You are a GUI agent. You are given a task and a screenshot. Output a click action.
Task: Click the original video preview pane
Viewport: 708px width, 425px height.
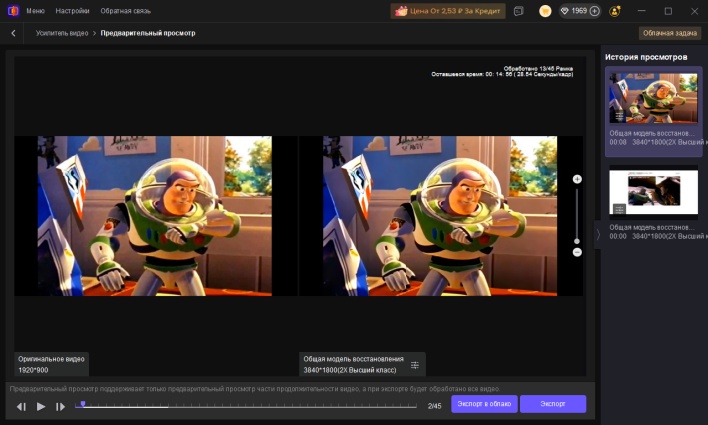[x=154, y=216]
